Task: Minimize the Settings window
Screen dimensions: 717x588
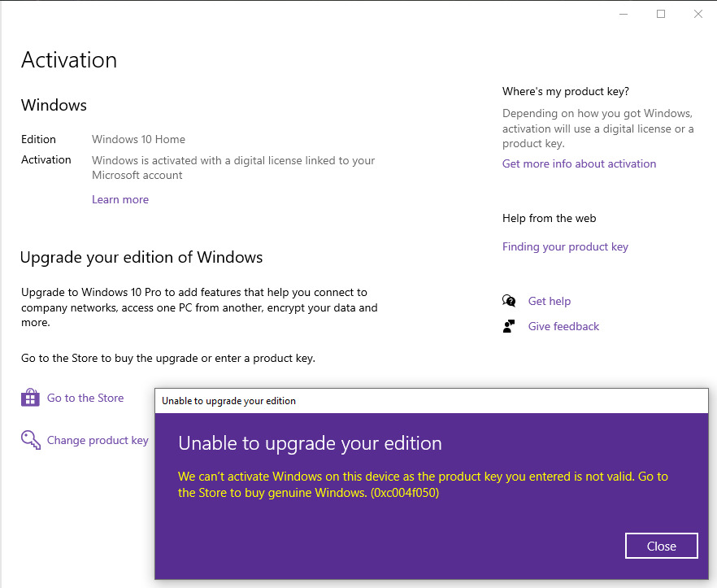Action: (624, 14)
